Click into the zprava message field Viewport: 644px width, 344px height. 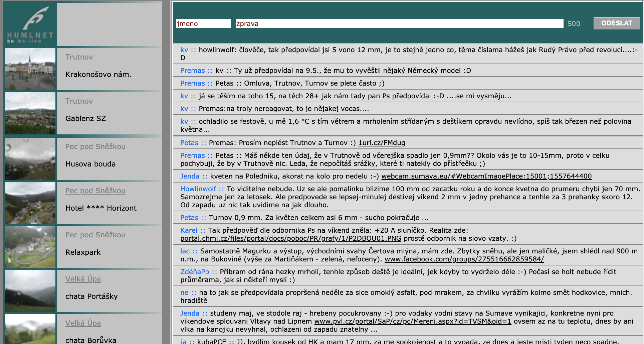[x=397, y=23]
